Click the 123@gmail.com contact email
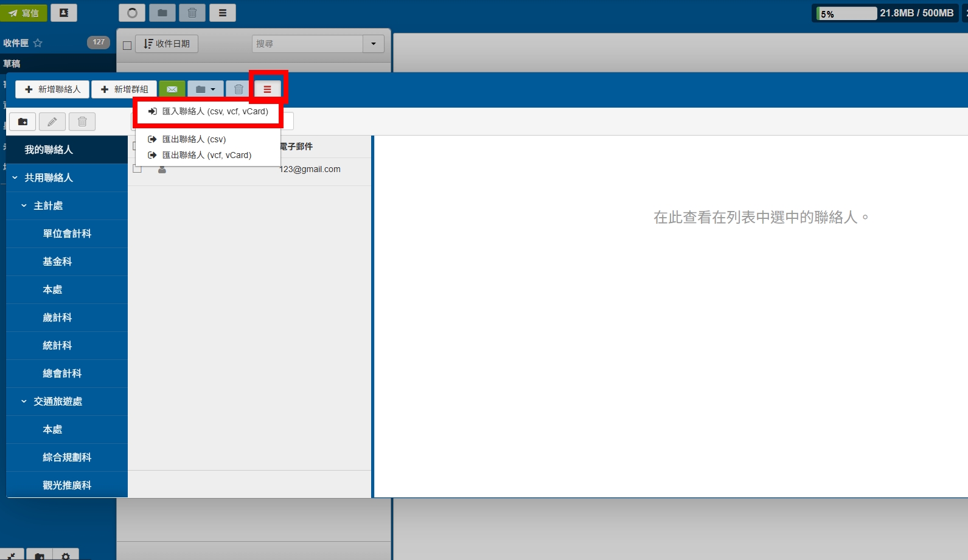Screen dimensions: 968x560 (x=310, y=169)
